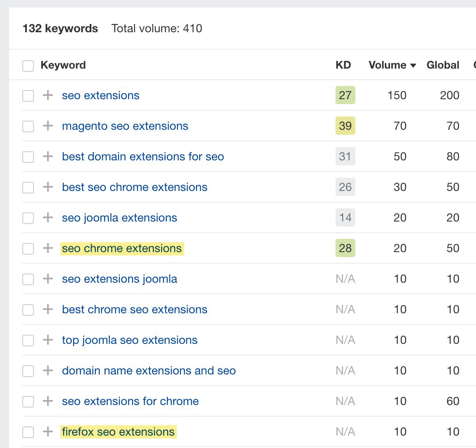476x448 pixels.
Task: Expand 'seo extensions for chrome' row with plus
Action: click(48, 401)
